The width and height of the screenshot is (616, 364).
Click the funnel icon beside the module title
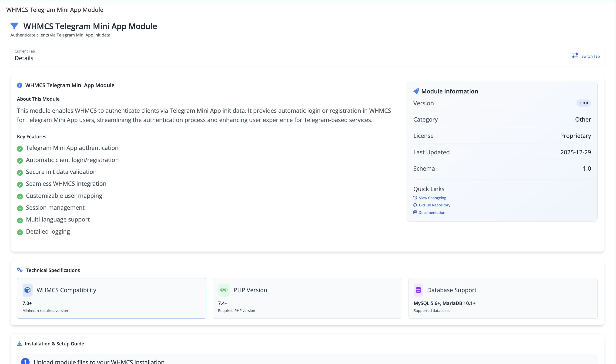point(14,26)
